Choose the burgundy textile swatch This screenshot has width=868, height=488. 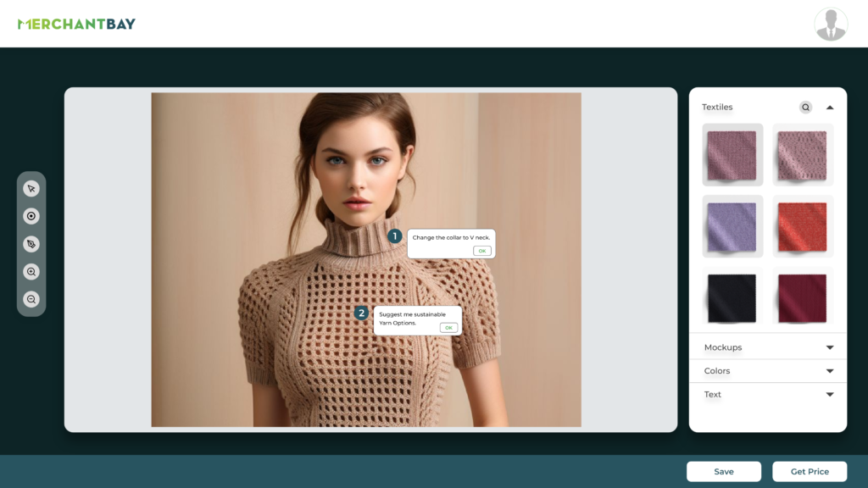point(803,297)
